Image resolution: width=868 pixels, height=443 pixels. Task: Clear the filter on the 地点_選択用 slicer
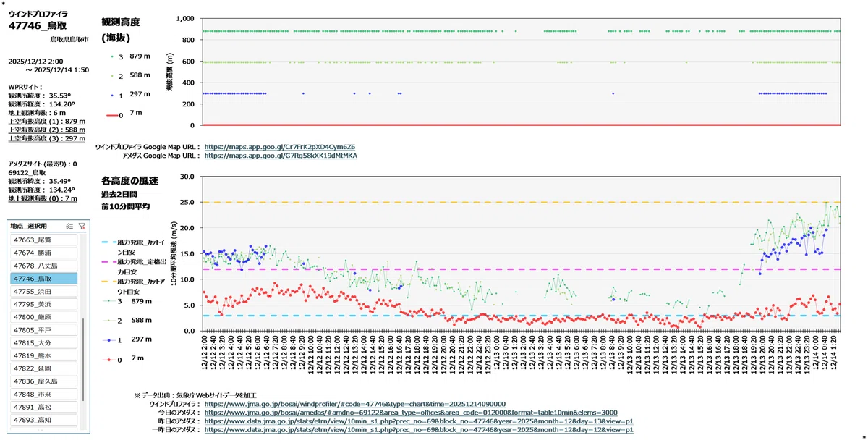(x=81, y=226)
